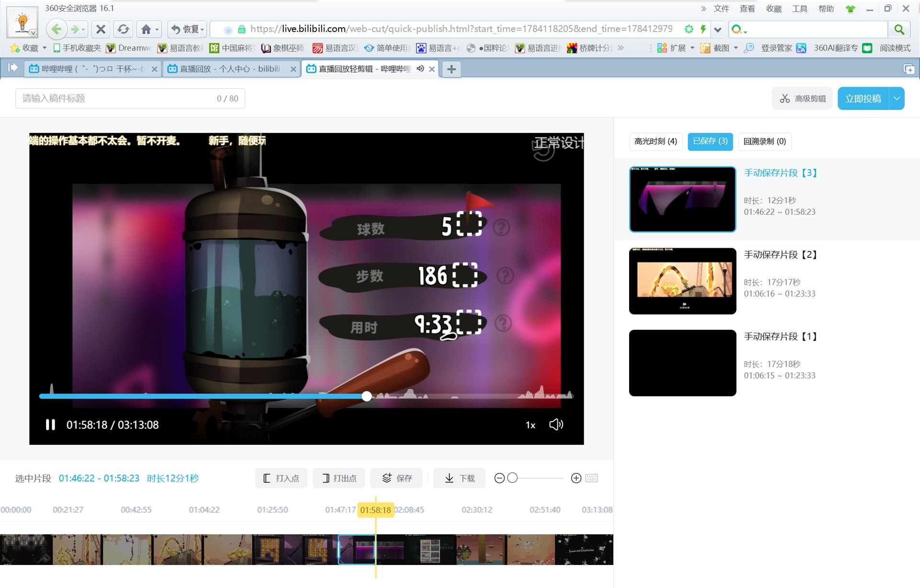Screen dimensions: 920x588
Task: Open the 中国麻将 bookmark
Action: pos(232,48)
